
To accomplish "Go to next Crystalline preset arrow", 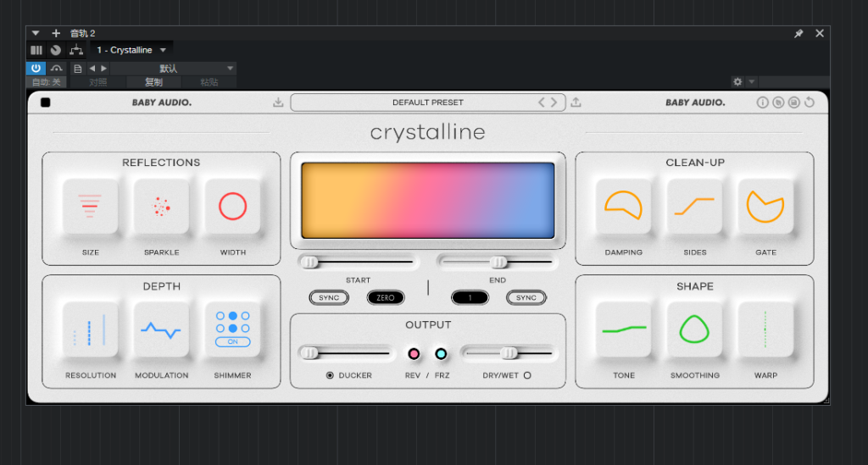I will click(554, 102).
